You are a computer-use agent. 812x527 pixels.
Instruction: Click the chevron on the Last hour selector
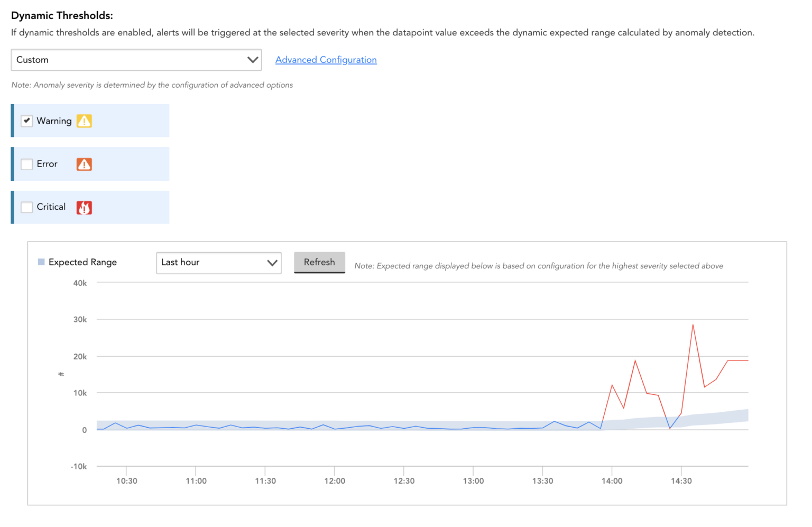(272, 263)
